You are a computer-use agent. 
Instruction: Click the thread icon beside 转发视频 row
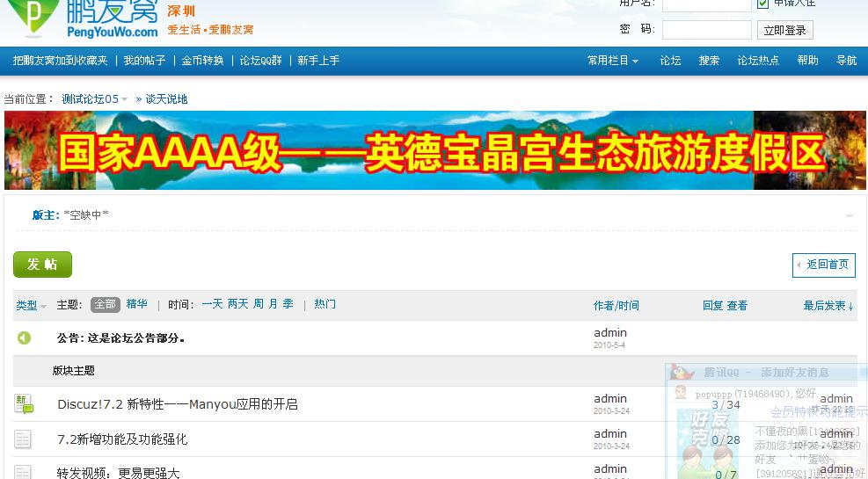[23, 472]
